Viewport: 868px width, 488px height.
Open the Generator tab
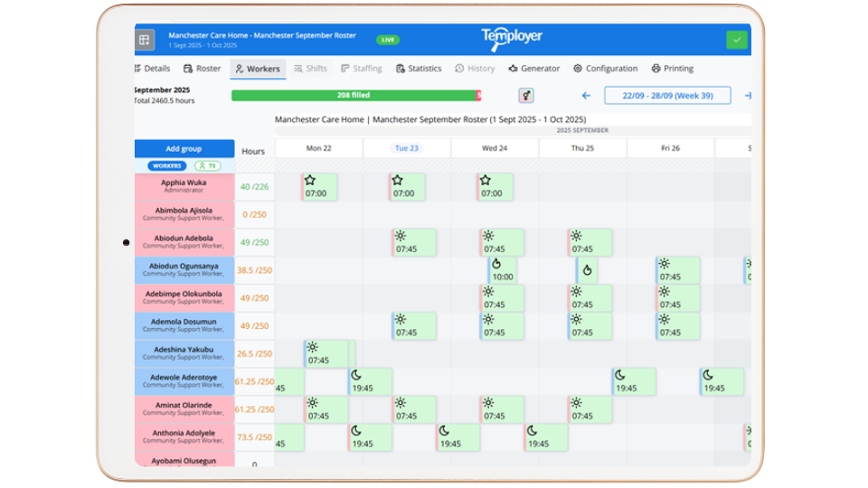point(534,69)
